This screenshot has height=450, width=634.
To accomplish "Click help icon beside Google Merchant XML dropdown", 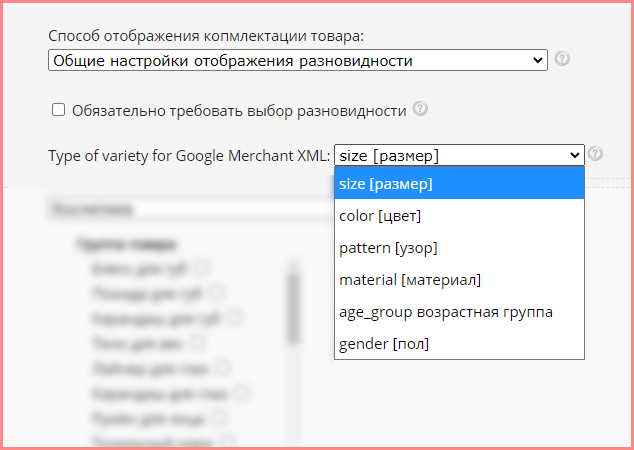I will tap(596, 154).
